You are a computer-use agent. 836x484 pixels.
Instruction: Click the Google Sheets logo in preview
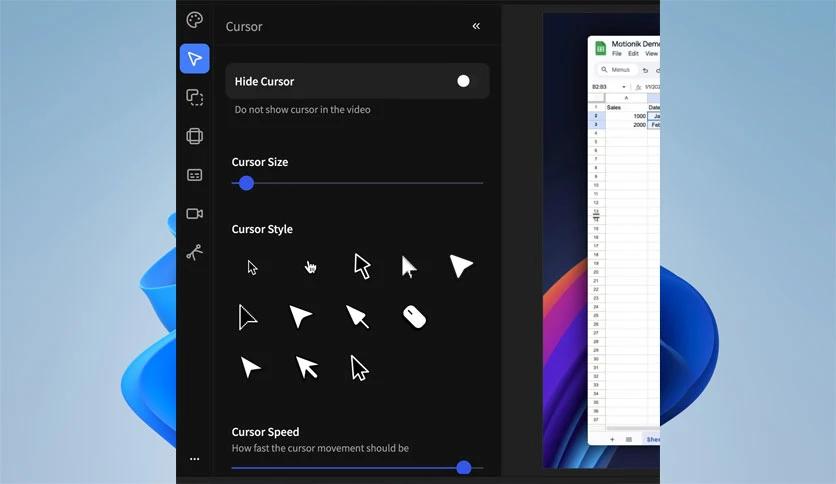click(600, 48)
